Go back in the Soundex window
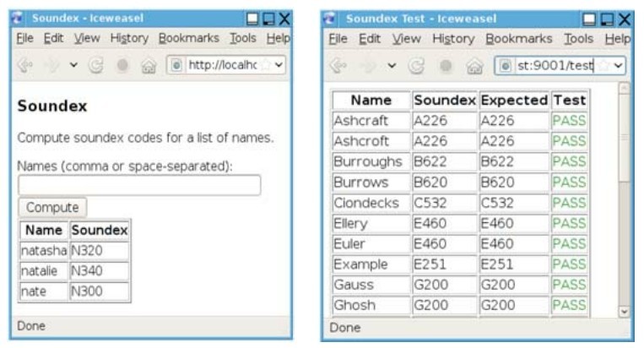 tap(25, 65)
